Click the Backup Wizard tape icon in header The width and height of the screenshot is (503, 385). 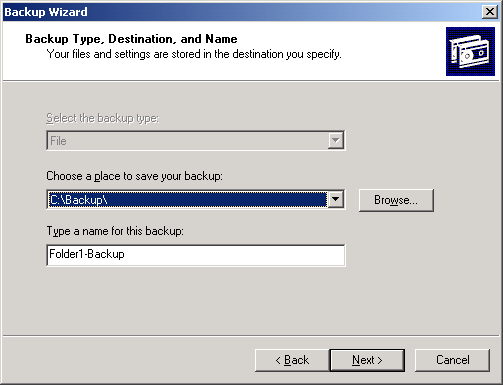(x=470, y=51)
